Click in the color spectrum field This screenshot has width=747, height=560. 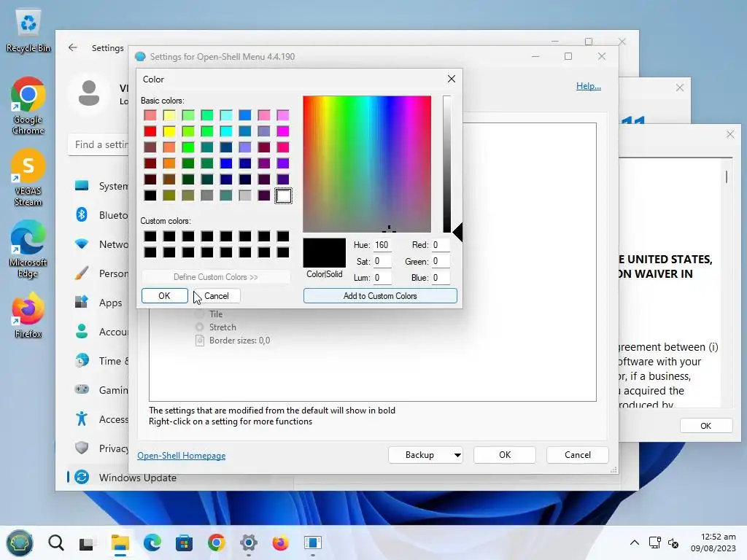(367, 164)
